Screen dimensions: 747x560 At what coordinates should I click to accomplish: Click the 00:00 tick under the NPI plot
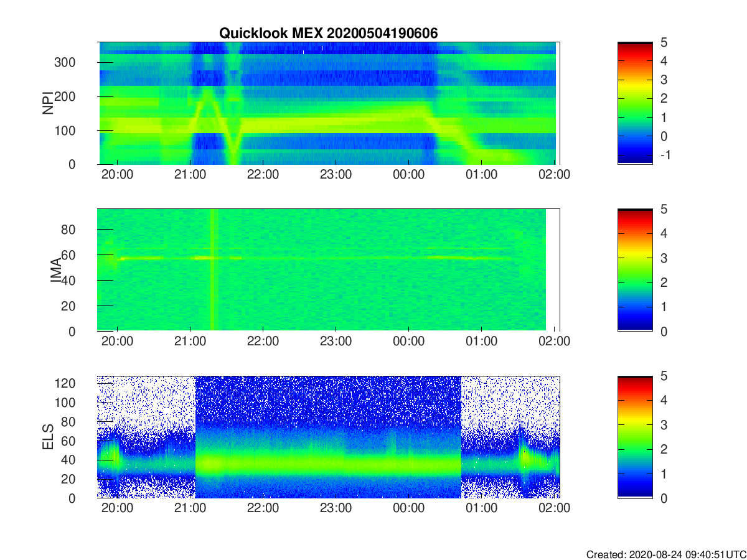click(408, 175)
